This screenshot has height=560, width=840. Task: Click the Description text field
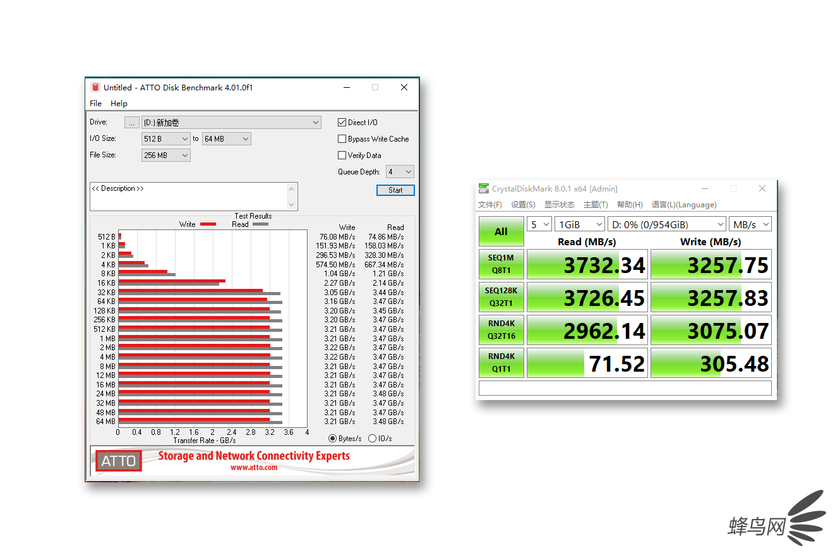[x=189, y=196]
